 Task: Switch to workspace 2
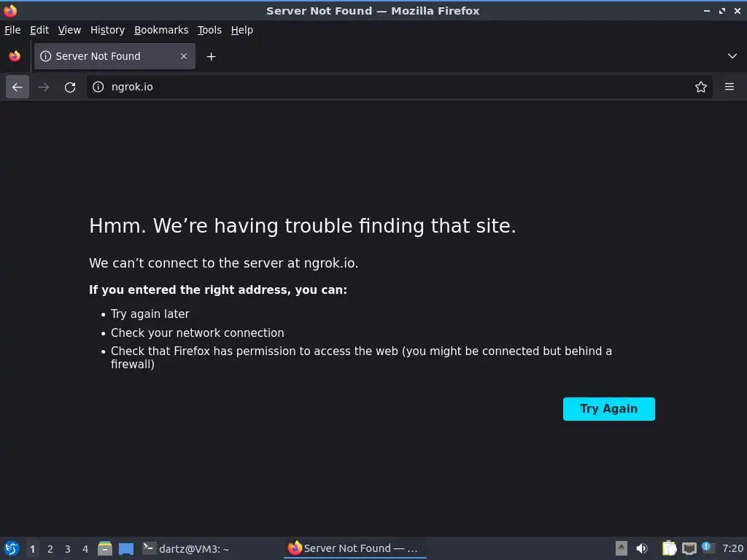click(x=50, y=548)
